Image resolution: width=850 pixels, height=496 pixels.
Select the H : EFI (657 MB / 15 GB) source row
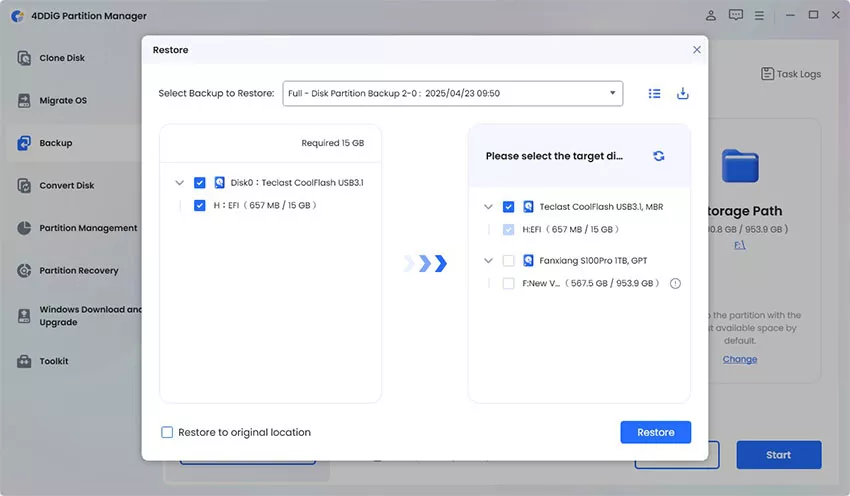pos(265,205)
